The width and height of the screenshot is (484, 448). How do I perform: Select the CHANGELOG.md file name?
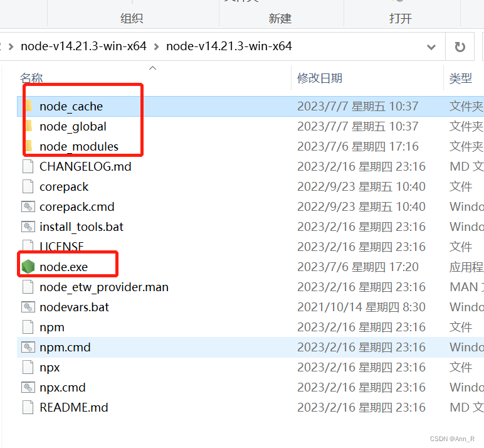(85, 166)
